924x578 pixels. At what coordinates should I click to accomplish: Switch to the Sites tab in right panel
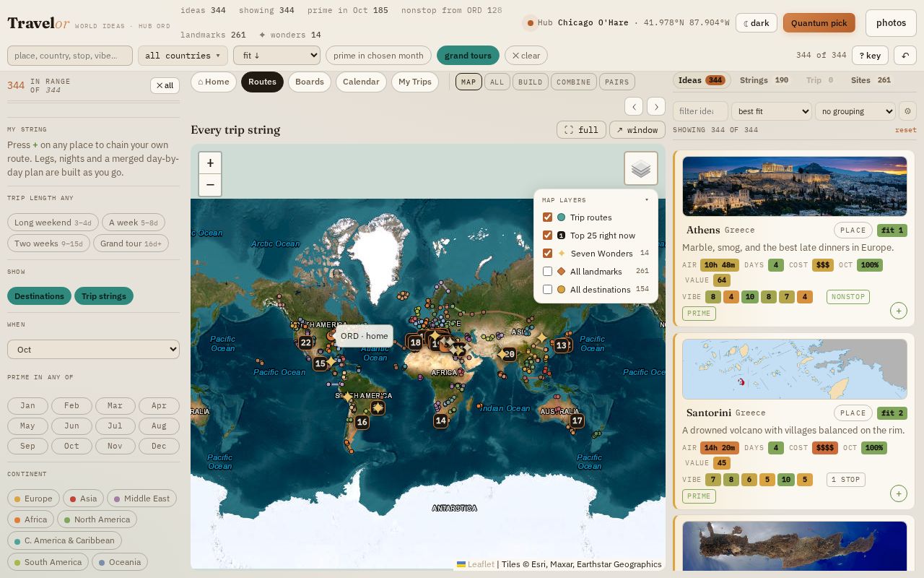tap(871, 80)
